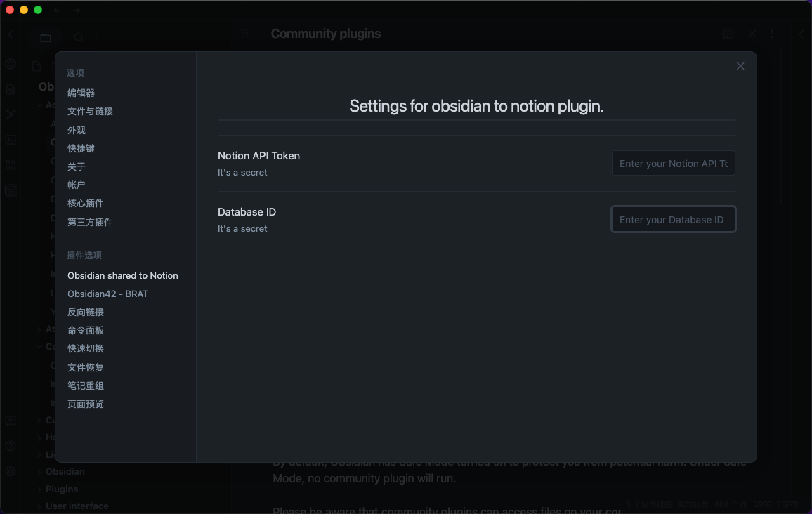Toggle reading view icon on Community plugins note
812x514 pixels.
pyautogui.click(x=728, y=34)
